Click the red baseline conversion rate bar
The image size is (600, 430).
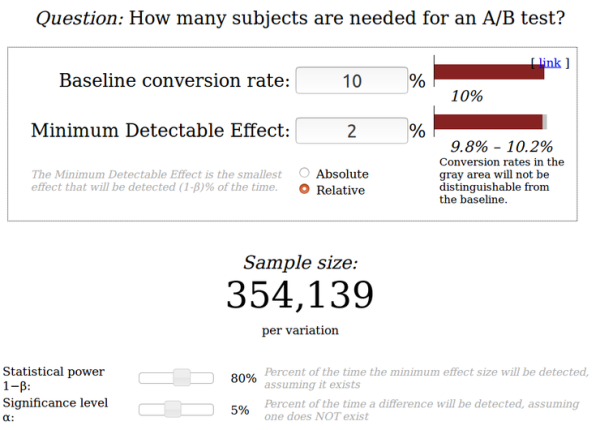[x=487, y=73]
